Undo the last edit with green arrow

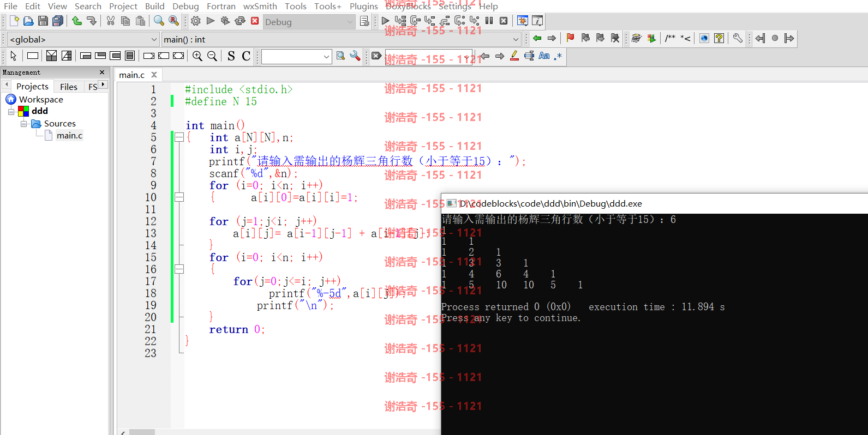77,21
